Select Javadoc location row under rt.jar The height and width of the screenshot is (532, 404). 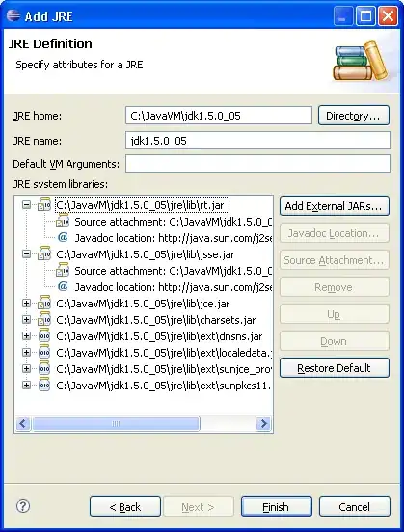(174, 238)
